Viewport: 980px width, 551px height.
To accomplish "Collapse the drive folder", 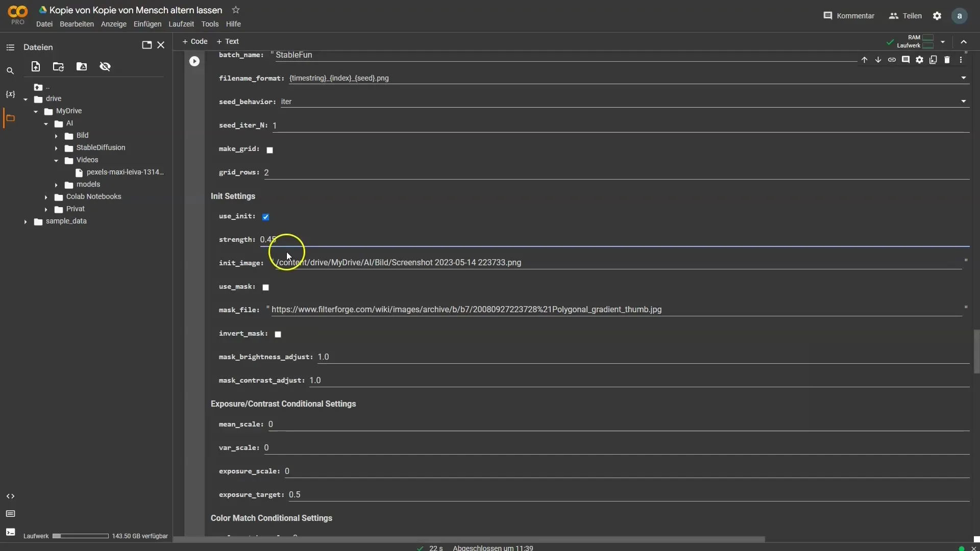I will [x=26, y=99].
